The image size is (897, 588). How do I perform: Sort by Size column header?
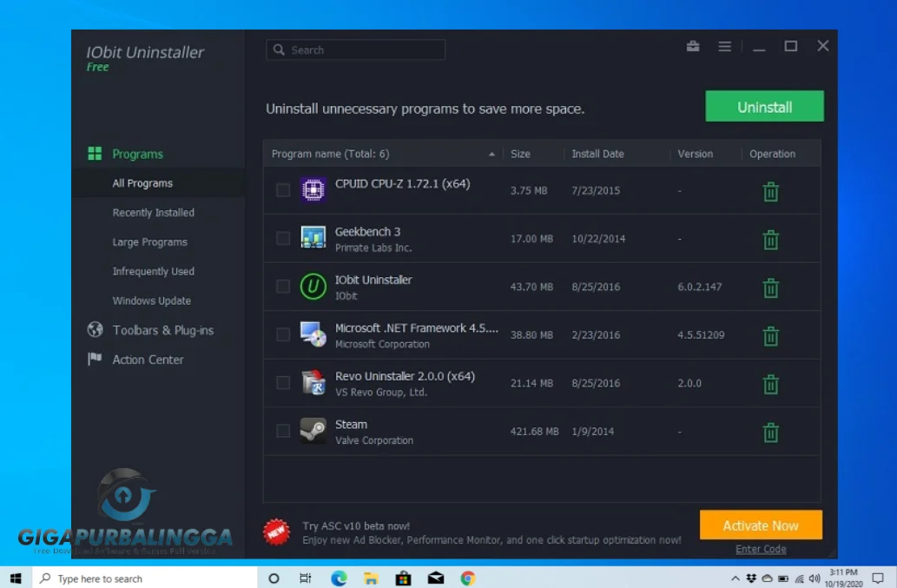point(520,154)
